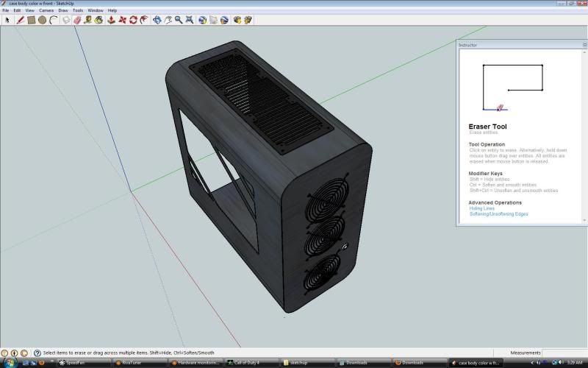Open the Draw menu

pyautogui.click(x=63, y=10)
